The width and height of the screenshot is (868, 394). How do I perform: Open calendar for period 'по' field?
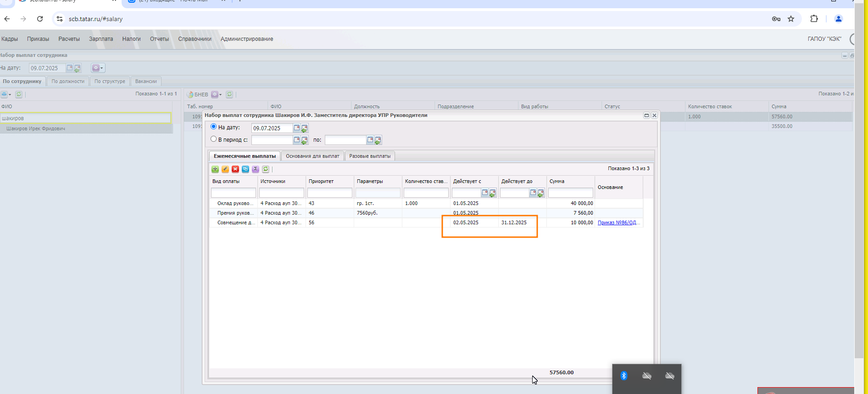click(370, 140)
